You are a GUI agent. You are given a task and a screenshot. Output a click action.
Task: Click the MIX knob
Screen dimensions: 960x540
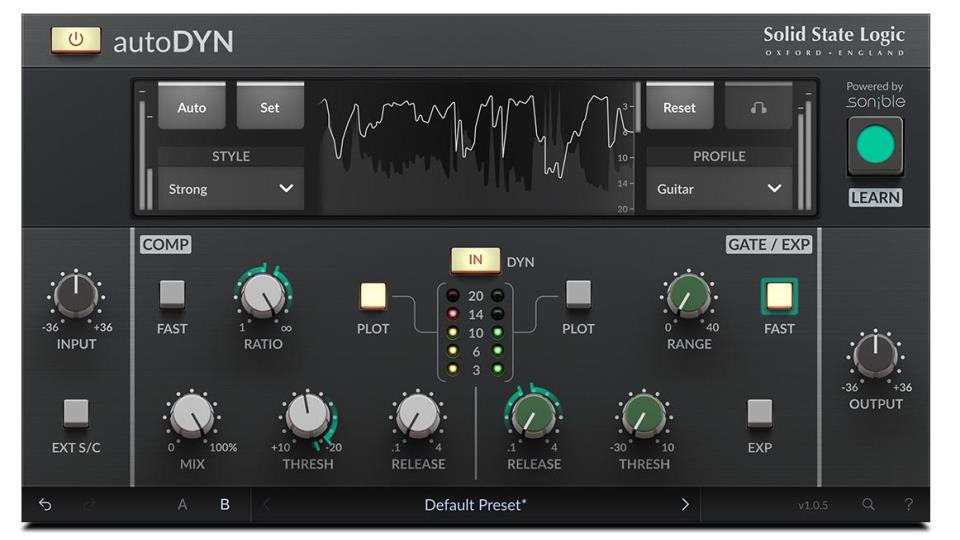pos(192,416)
